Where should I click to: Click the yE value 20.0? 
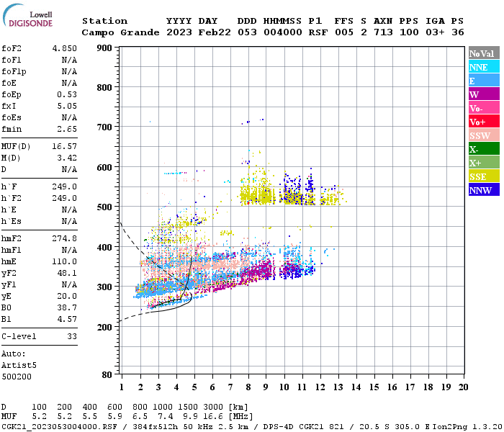point(67,297)
